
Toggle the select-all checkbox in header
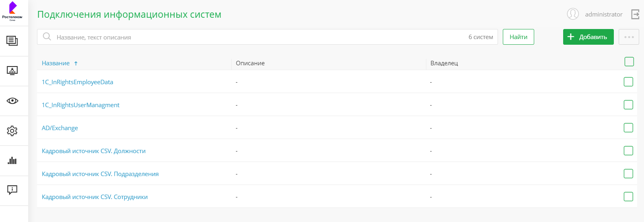(629, 62)
